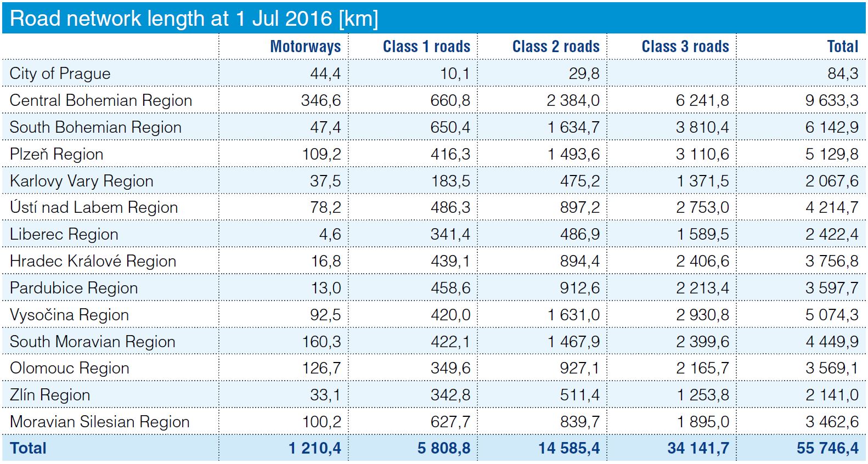The height and width of the screenshot is (464, 868).
Task: Select Central Bohemian total 9 633,3
Action: coord(832,100)
